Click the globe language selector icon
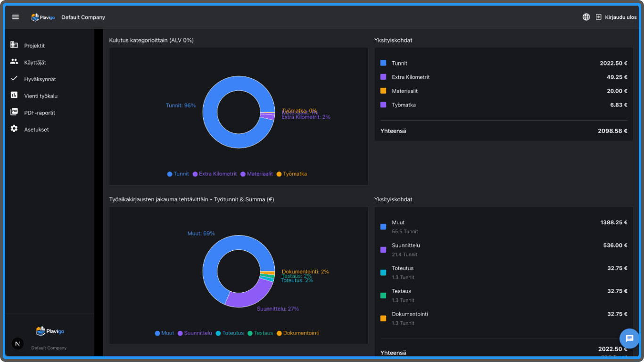The height and width of the screenshot is (362, 644). coord(586,17)
